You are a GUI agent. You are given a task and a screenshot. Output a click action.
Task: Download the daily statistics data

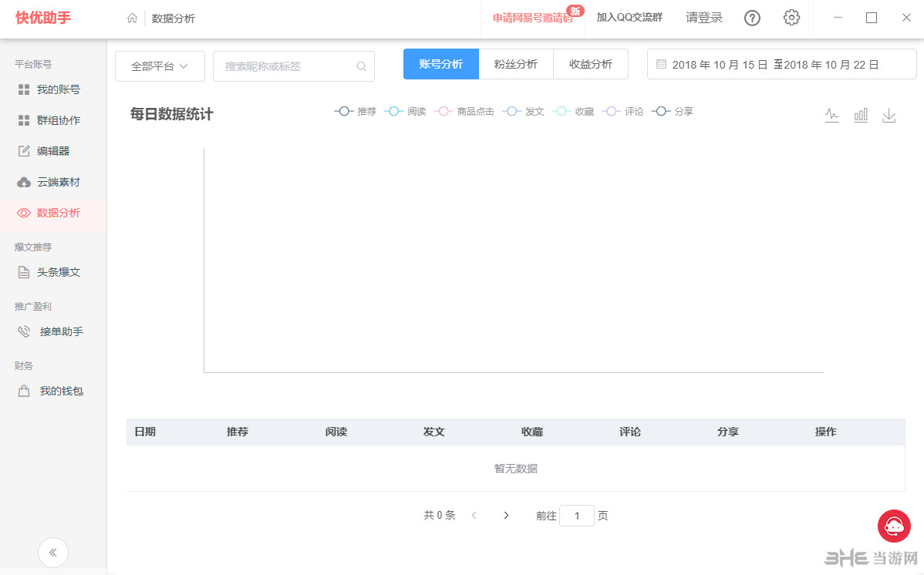pyautogui.click(x=889, y=115)
